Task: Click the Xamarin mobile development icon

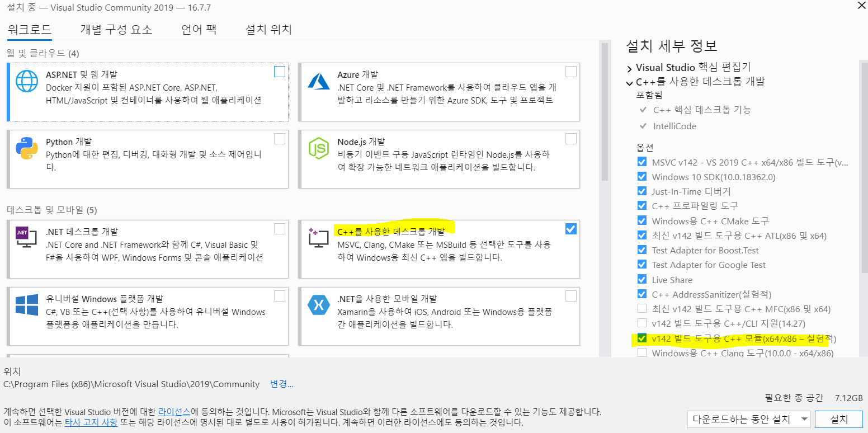Action: [318, 305]
